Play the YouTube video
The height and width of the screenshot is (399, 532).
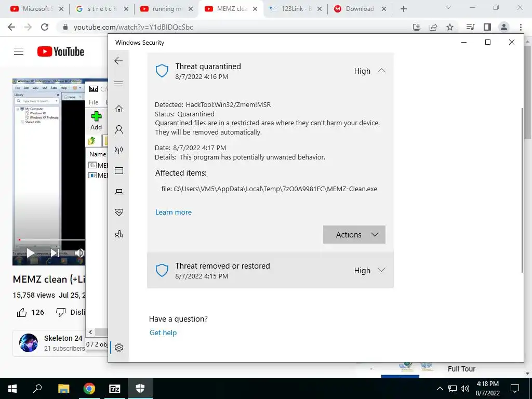click(x=31, y=253)
